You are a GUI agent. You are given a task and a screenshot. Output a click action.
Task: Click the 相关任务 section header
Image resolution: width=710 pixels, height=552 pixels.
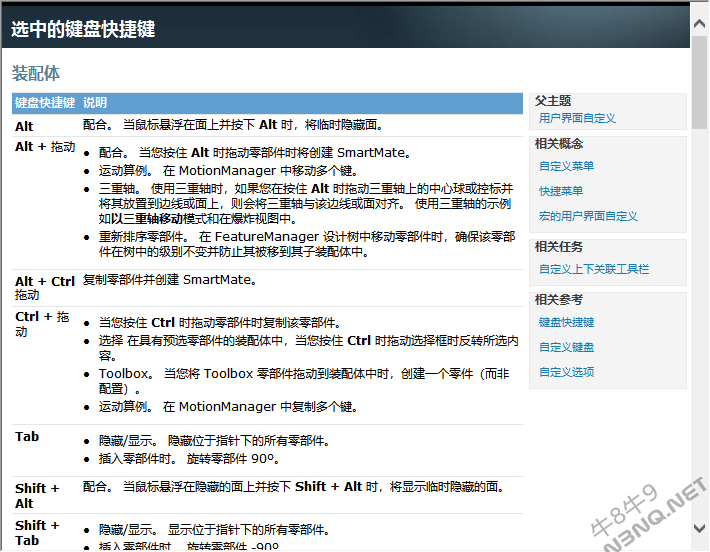click(559, 247)
